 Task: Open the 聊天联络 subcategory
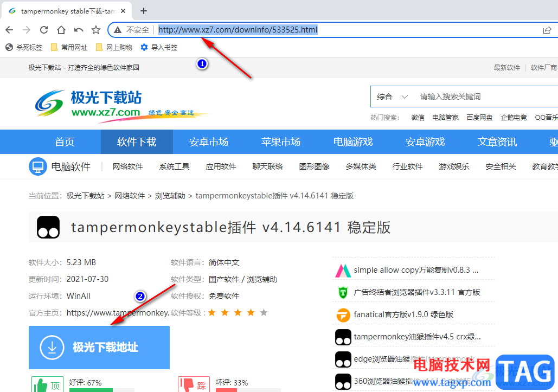[x=268, y=166]
